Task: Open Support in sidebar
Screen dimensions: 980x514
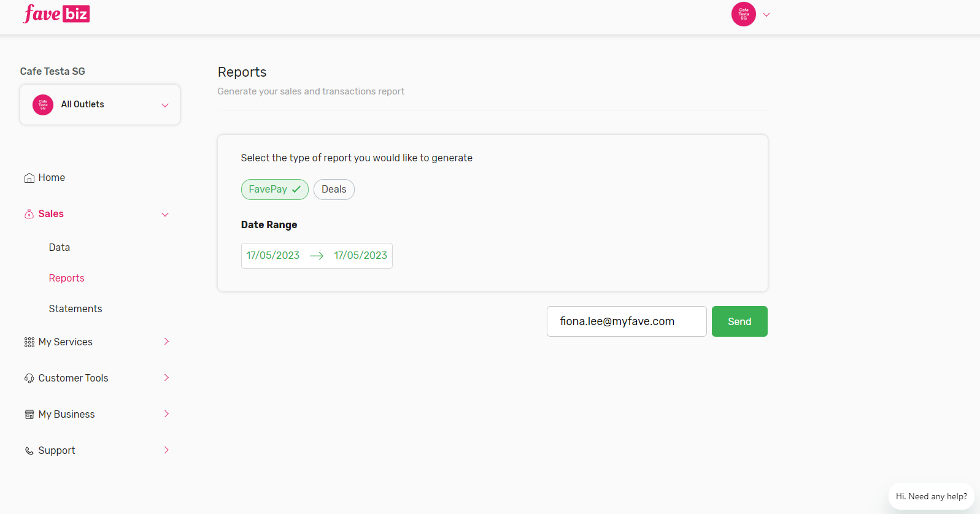Action: [56, 451]
